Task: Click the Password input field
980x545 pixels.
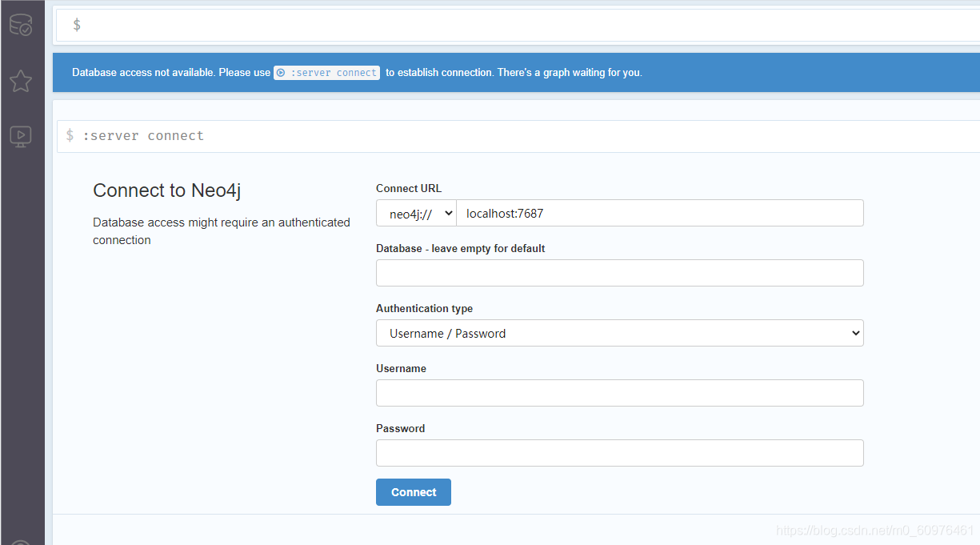Action: coord(620,453)
